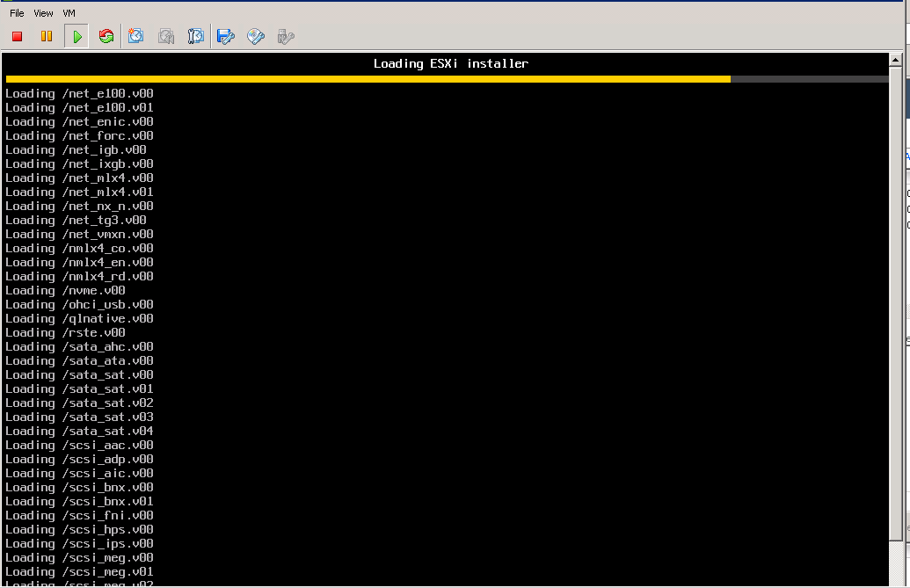Click the line 'Loading /sata_ahc.v00'
This screenshot has height=588, width=910.
point(79,347)
